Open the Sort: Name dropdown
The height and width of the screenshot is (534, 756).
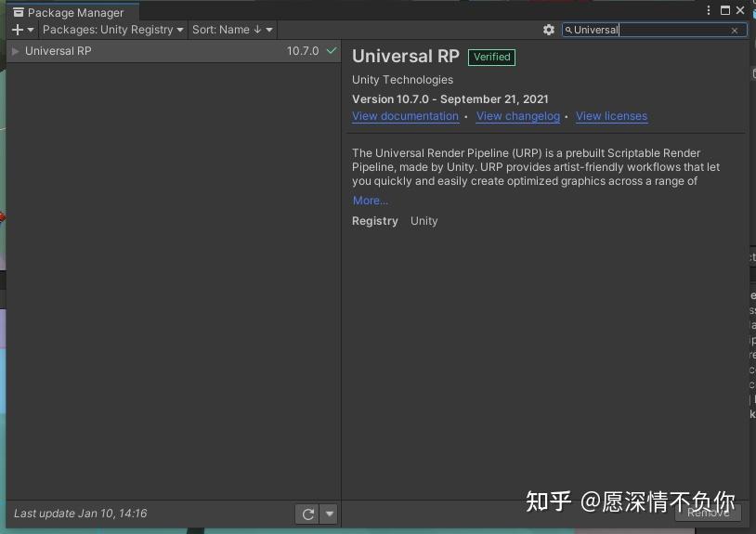[x=232, y=30]
